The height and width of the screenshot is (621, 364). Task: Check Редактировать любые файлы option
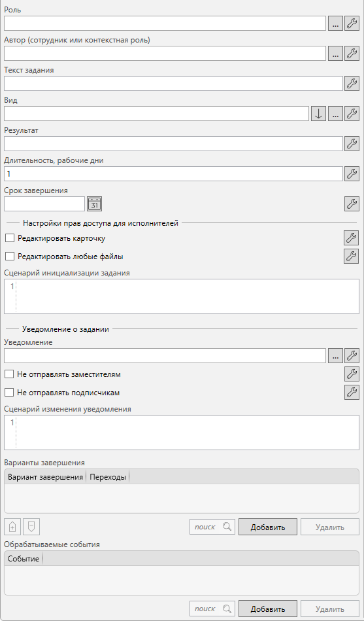pos(10,257)
